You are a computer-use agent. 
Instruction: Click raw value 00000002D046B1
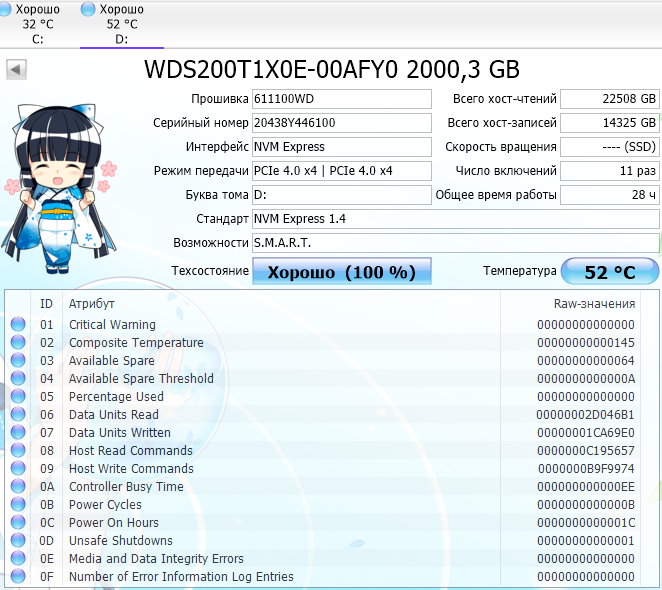[585, 414]
